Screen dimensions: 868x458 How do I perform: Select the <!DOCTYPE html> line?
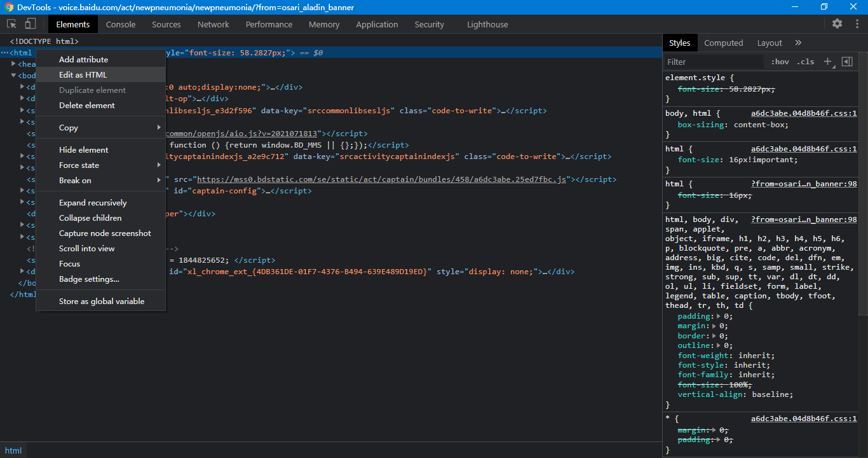click(x=44, y=41)
